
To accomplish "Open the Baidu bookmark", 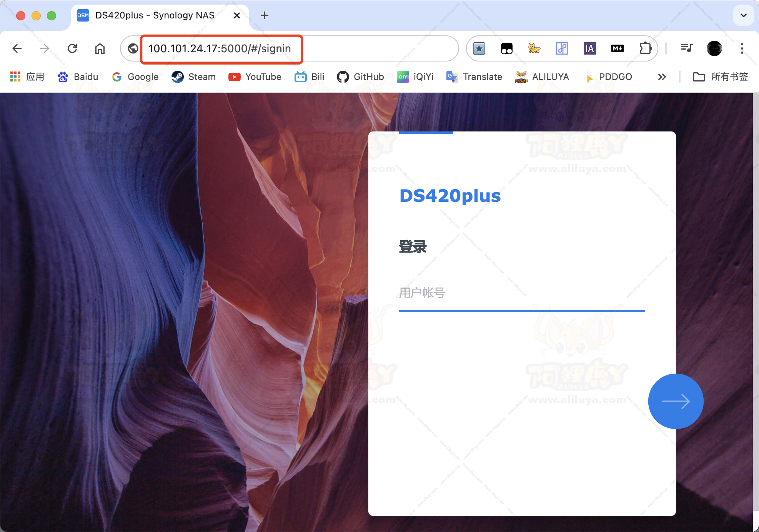I will pos(78,77).
